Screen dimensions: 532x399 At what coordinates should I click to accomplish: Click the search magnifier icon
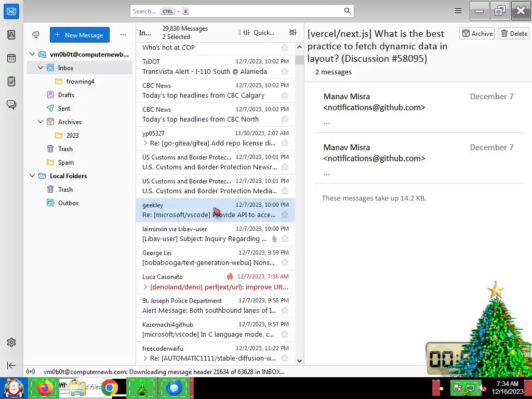(x=347, y=11)
